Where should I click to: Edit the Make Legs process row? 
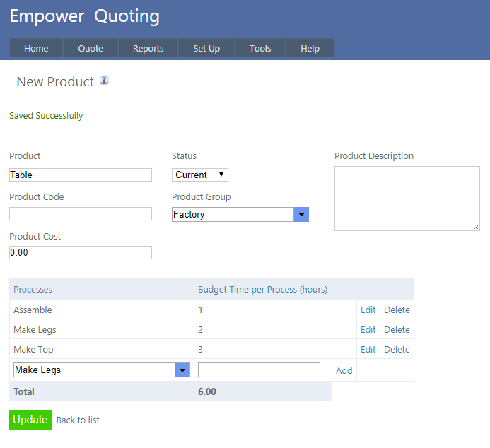368,329
